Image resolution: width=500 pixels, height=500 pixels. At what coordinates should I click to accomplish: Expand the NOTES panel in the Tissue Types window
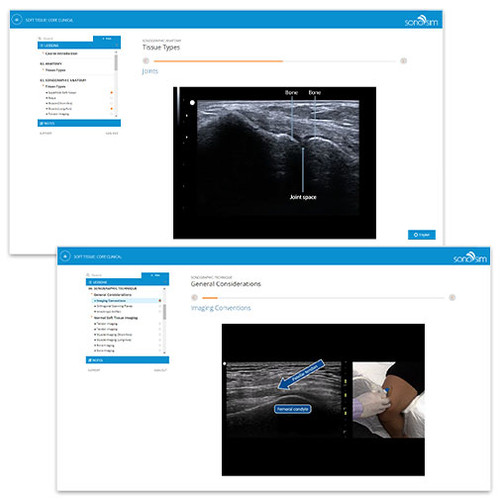coord(79,123)
